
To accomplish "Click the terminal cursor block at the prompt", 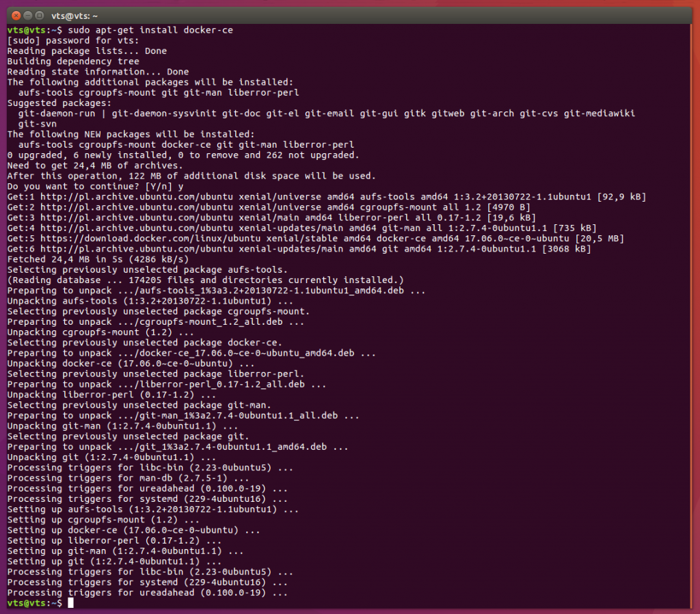I will [70, 603].
